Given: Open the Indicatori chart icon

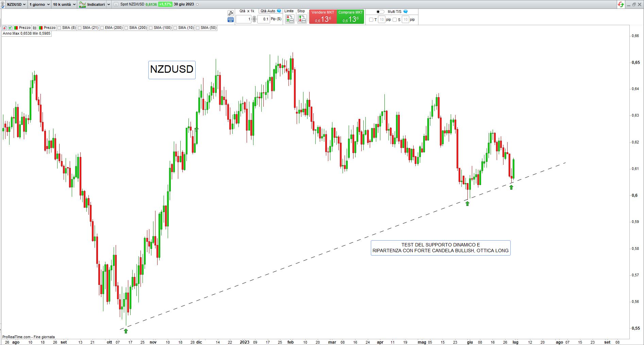Looking at the screenshot, I should (x=82, y=4).
